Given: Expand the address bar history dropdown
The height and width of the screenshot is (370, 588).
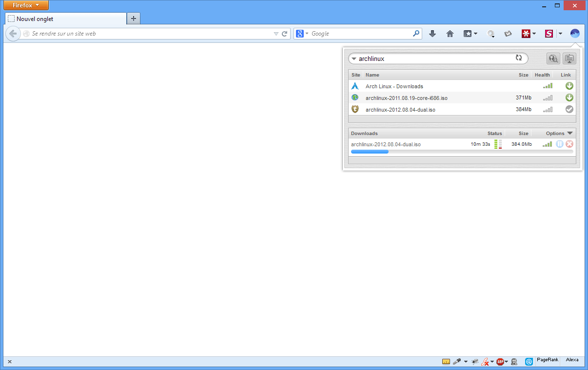Looking at the screenshot, I should coord(276,34).
